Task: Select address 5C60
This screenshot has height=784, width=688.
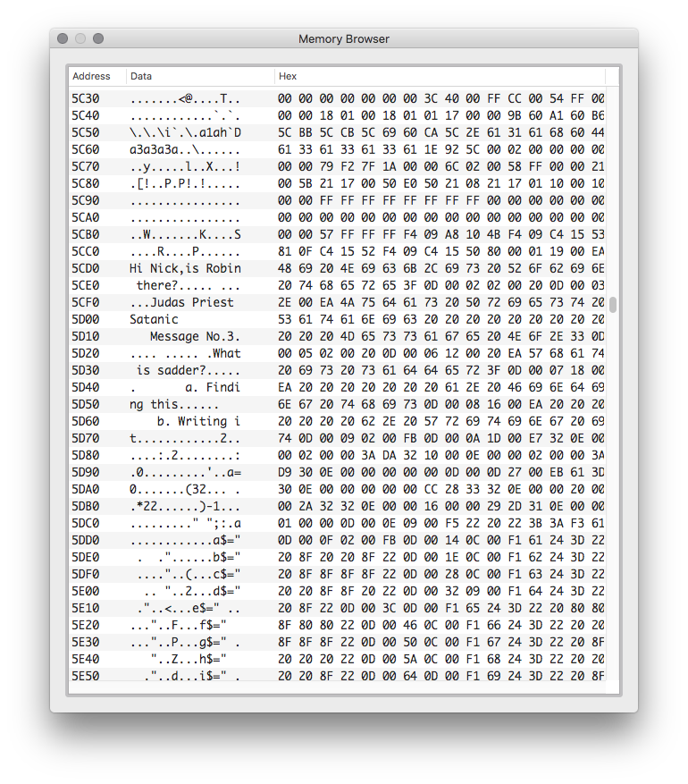Action: pos(86,149)
